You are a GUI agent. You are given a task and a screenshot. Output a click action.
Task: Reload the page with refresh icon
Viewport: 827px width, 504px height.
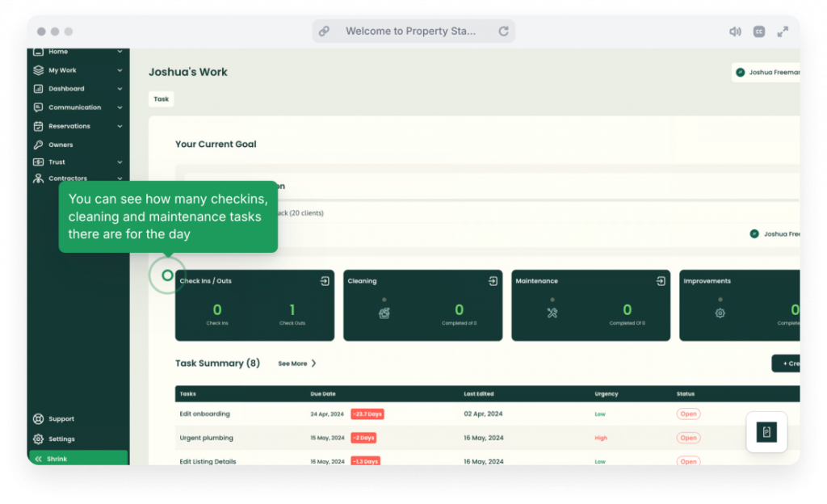point(503,31)
